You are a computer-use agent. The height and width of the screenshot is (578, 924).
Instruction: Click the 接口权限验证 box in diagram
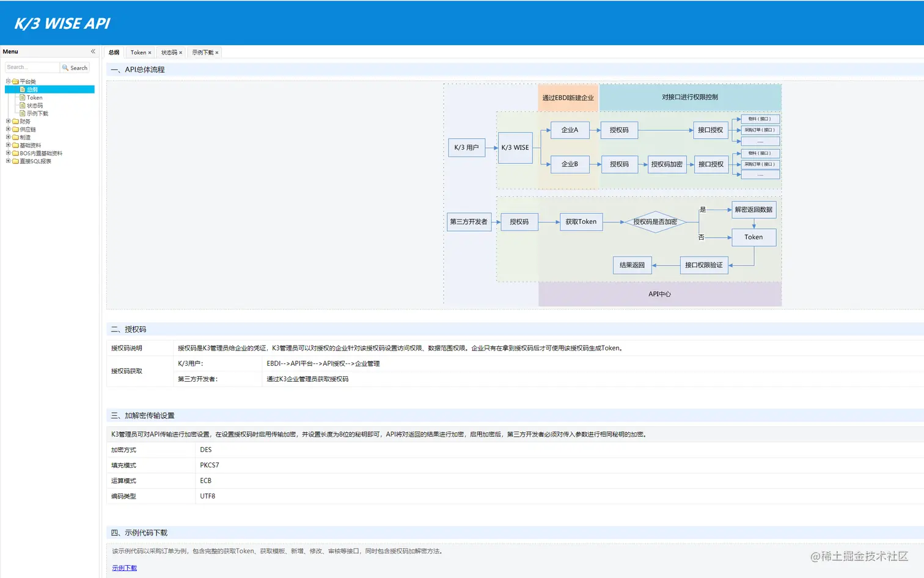pos(704,265)
